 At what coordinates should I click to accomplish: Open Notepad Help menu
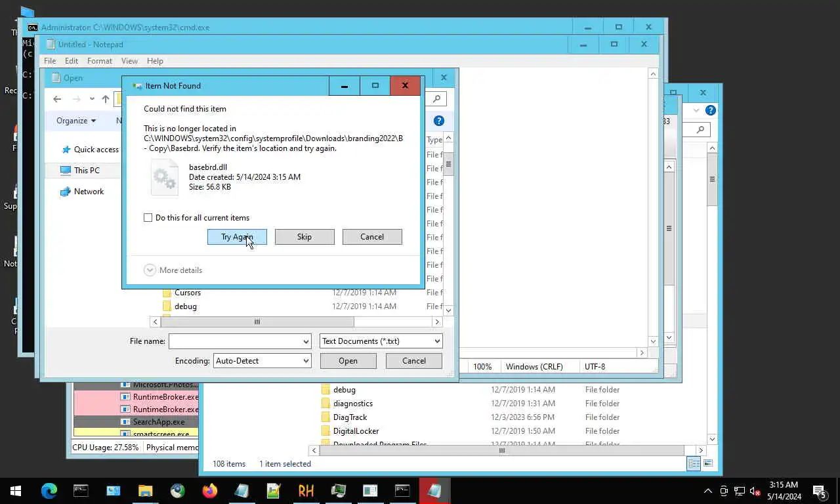point(155,60)
